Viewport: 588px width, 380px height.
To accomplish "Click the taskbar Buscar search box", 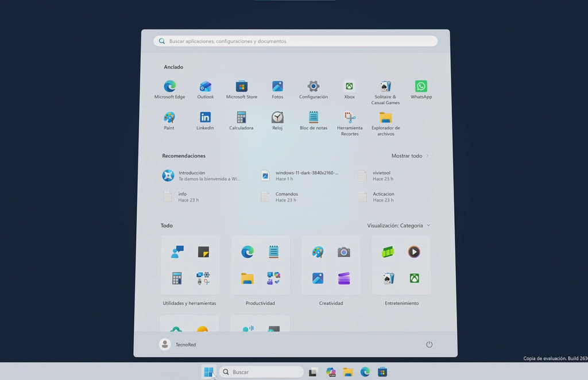I will pos(261,372).
